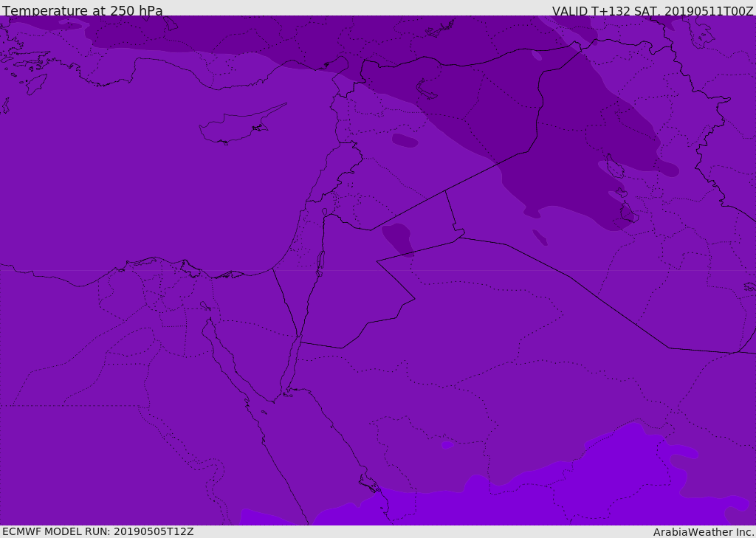
Task: Click the tiny bright violet spot above the southern region
Action: coord(447,444)
